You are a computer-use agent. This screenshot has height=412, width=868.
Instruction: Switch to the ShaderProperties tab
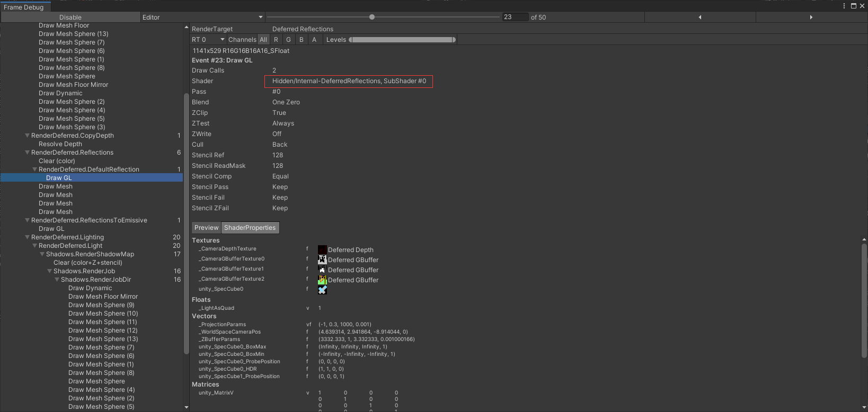pos(250,228)
